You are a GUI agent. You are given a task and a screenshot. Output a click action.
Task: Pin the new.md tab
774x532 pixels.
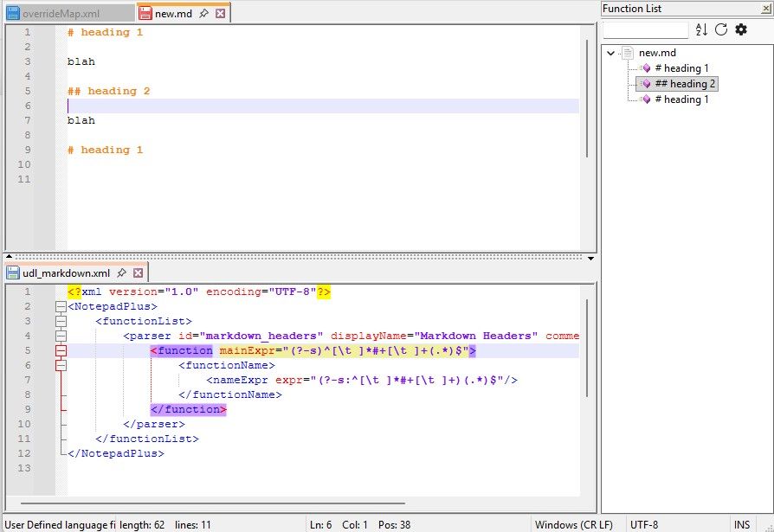[203, 14]
